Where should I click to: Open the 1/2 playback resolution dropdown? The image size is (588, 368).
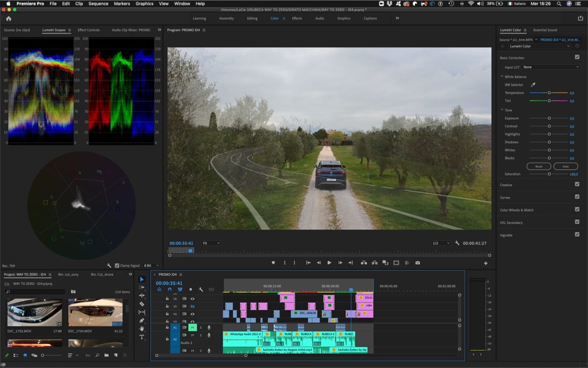[441, 243]
